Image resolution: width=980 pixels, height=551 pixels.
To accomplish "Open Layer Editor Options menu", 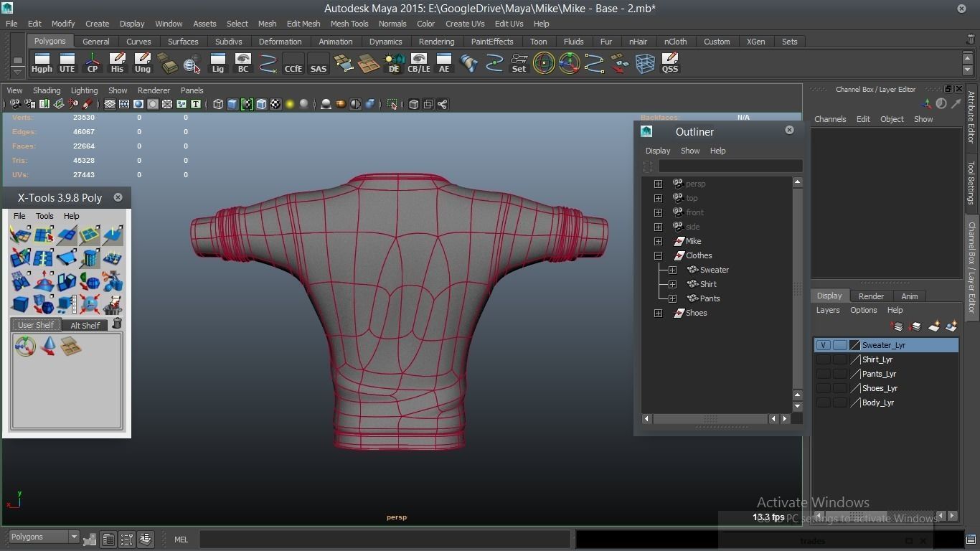I will coord(863,310).
